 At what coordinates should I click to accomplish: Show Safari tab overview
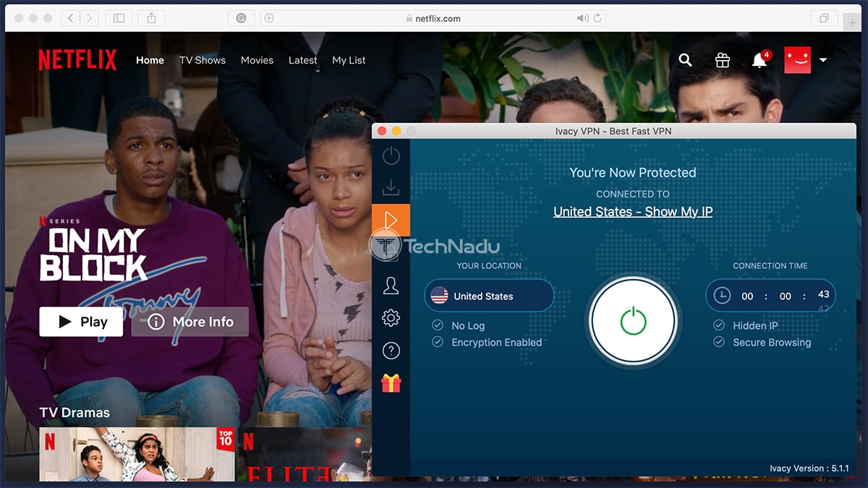(824, 18)
